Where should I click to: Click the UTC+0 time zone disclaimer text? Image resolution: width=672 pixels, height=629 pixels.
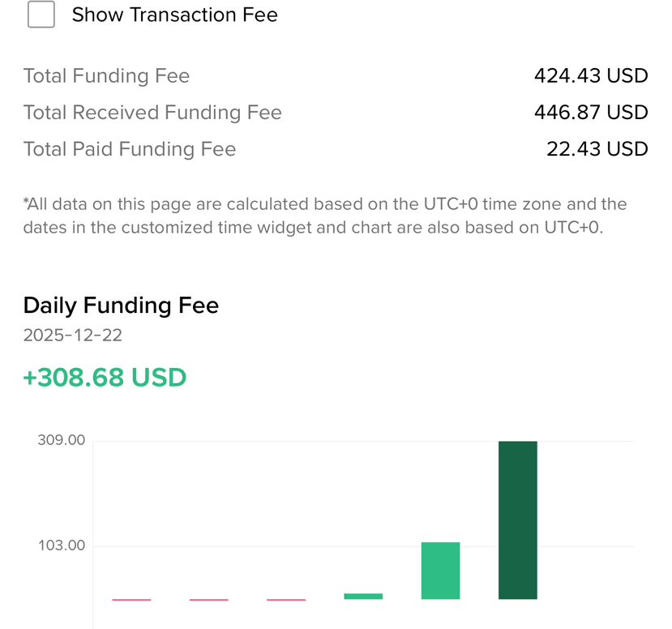pyautogui.click(x=325, y=216)
